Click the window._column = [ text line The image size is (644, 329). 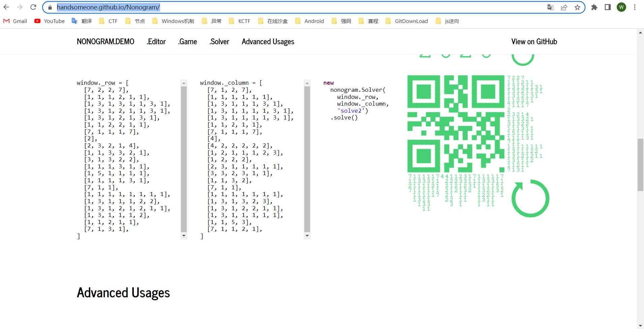pyautogui.click(x=231, y=83)
